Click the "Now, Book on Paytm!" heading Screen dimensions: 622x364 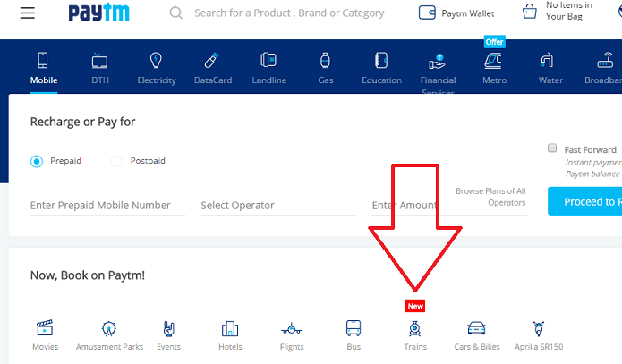tap(88, 275)
